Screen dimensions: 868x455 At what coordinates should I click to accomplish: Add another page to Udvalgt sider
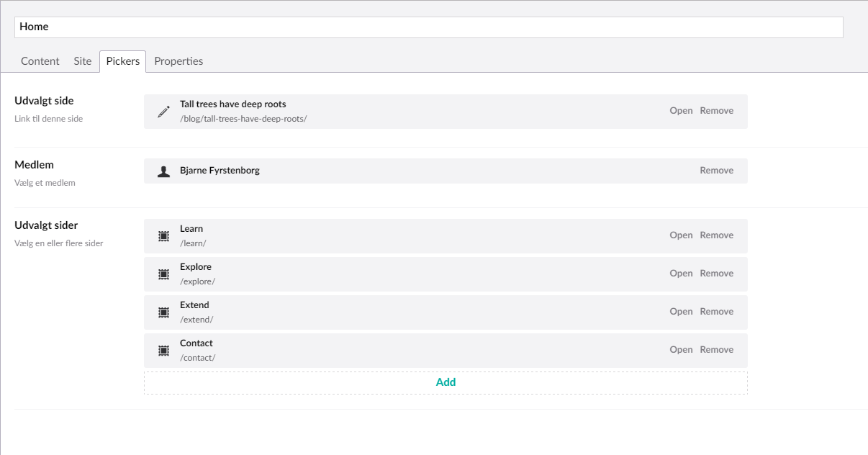point(446,382)
